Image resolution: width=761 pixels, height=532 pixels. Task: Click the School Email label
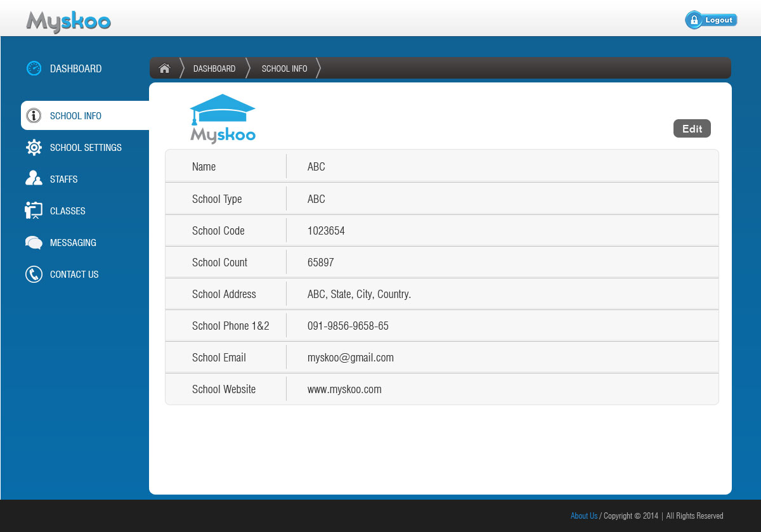pos(219,358)
